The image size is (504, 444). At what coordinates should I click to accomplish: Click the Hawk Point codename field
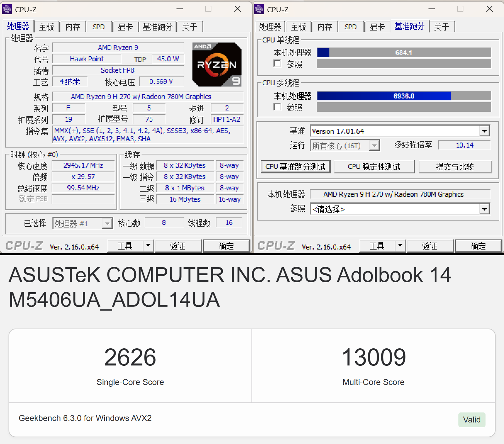click(x=87, y=59)
